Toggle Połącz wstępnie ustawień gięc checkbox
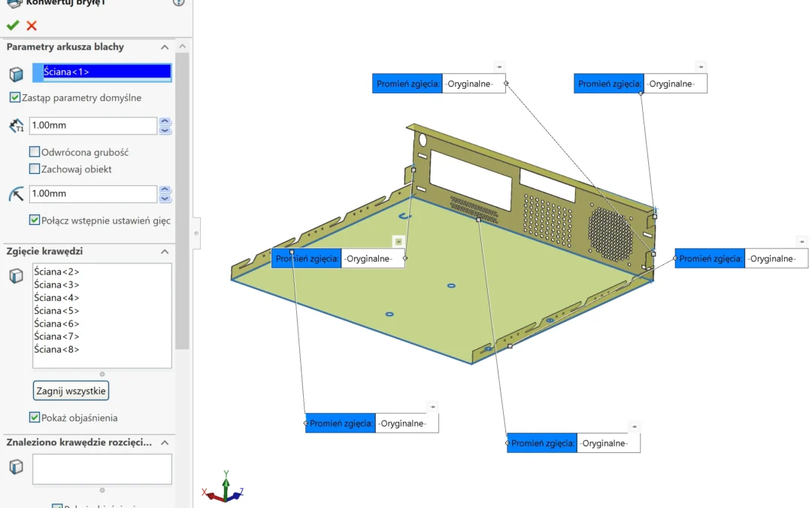The height and width of the screenshot is (508, 812). pyautogui.click(x=34, y=221)
